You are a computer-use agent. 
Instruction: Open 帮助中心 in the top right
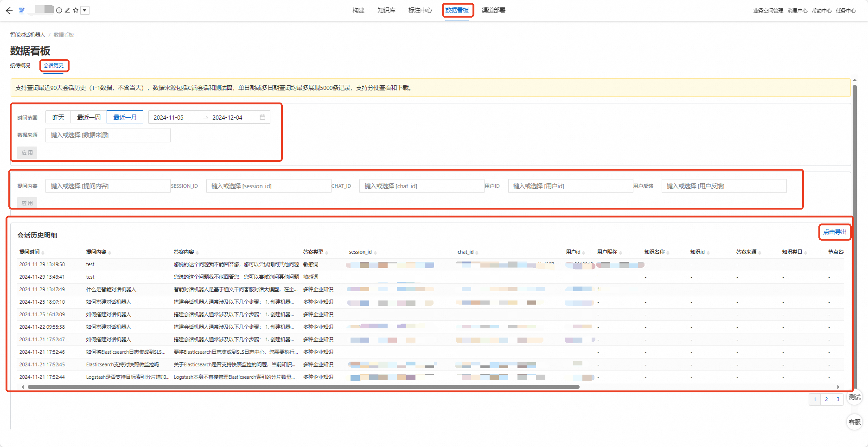coord(822,11)
